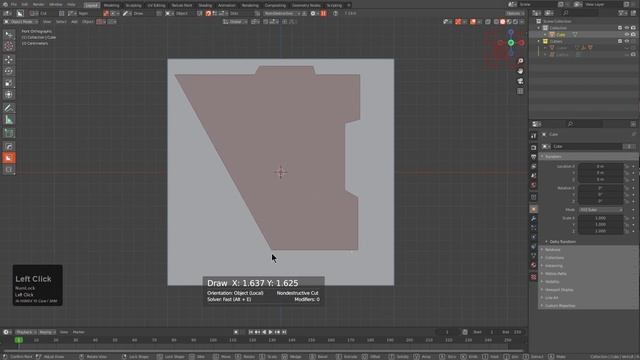640x360 pixels.
Task: Click the object name field 'Cube'
Action: [586, 146]
